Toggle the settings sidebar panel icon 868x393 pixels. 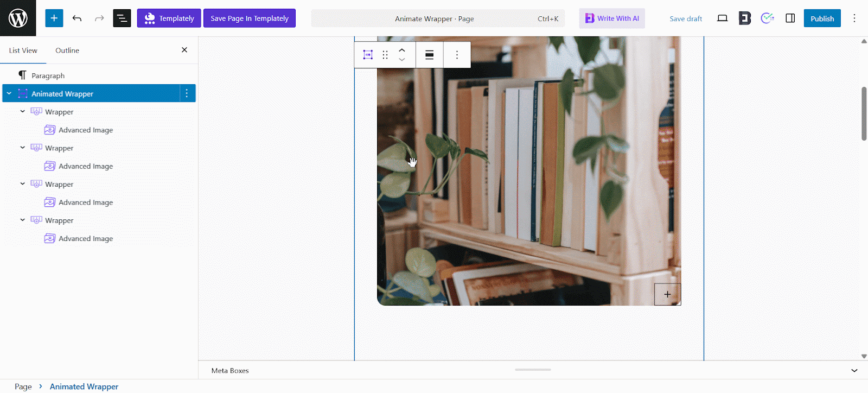(x=790, y=18)
